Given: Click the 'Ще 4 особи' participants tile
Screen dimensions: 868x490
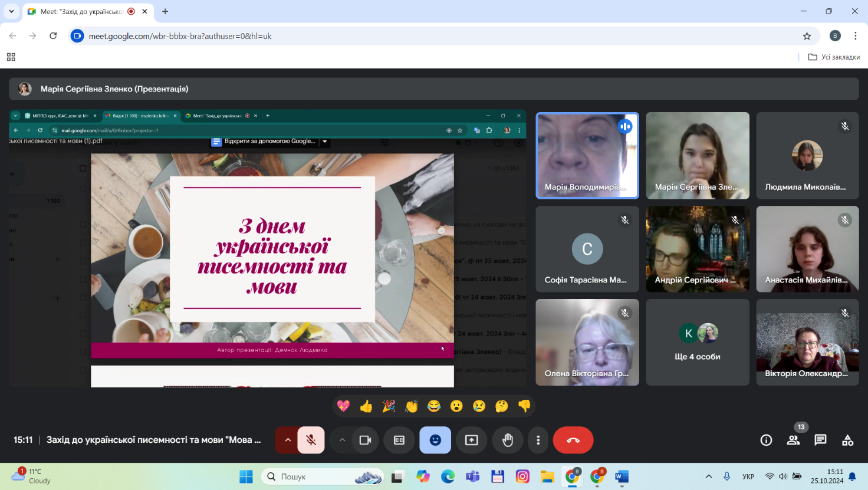Looking at the screenshot, I should (x=697, y=342).
